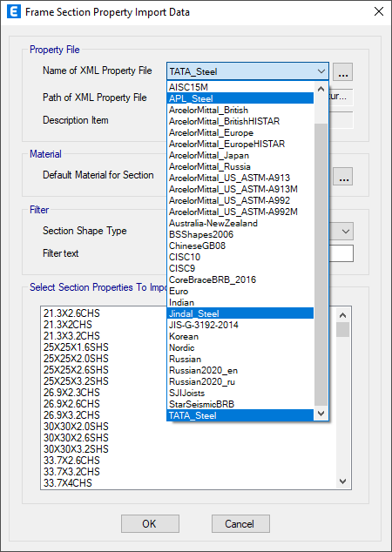Select ArcelorMittal_US_ASTM-A913 file
This screenshot has height=552, width=392.
pos(240,178)
